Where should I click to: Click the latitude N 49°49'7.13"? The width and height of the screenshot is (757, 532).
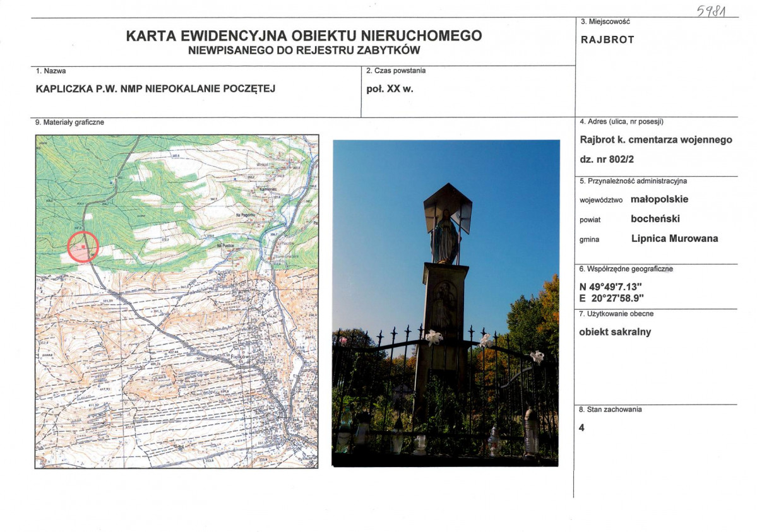[x=611, y=287]
